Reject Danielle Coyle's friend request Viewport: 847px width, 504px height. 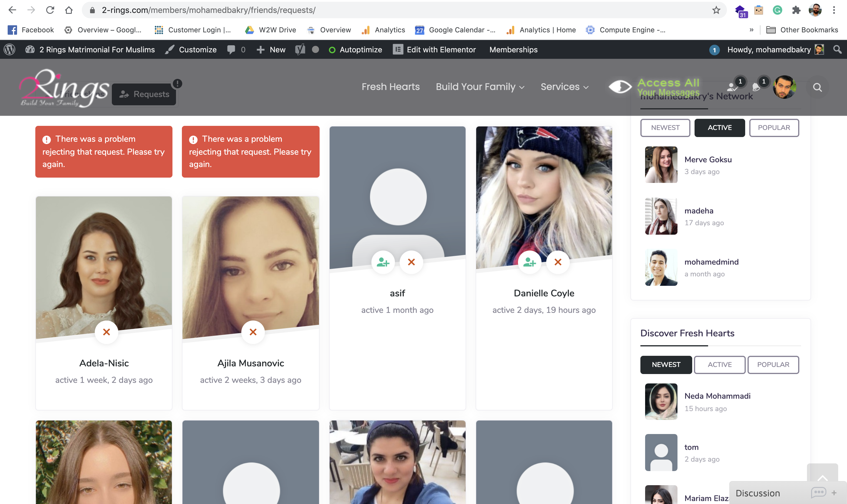pos(558,262)
